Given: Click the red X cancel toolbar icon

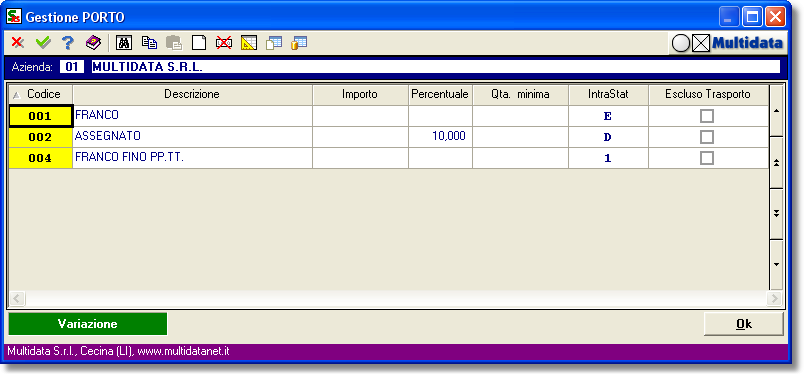Looking at the screenshot, I should (x=18, y=43).
